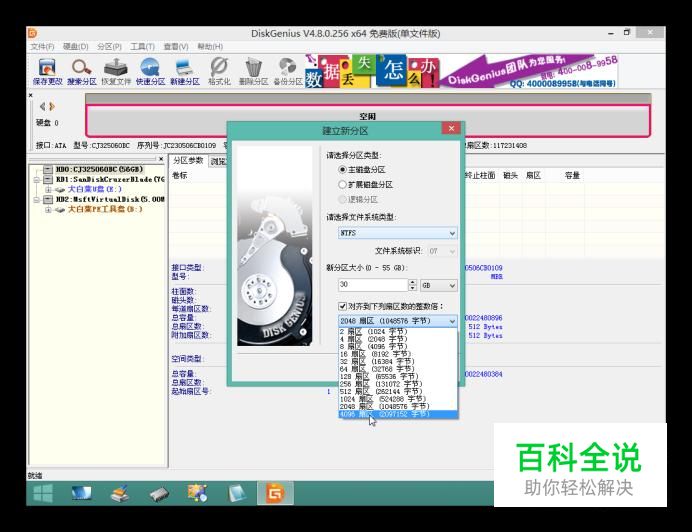This screenshot has height=532, width=692.
Task: Click the 容量 column header
Action: [x=572, y=176]
